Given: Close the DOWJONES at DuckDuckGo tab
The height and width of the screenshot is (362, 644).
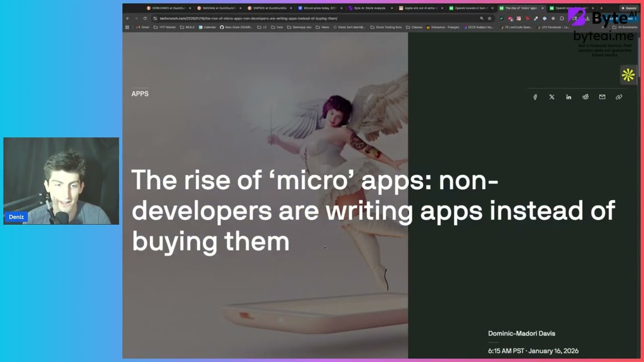Looking at the screenshot, I should point(190,8).
